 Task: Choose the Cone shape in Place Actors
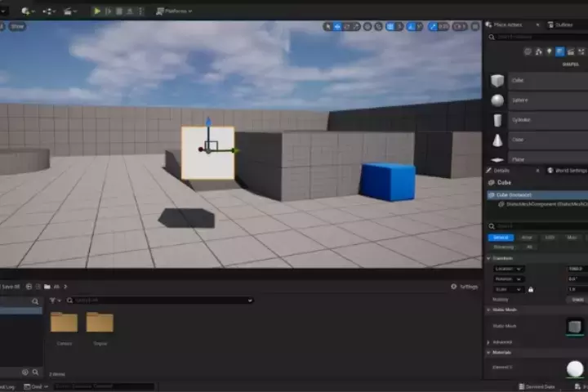pos(538,140)
